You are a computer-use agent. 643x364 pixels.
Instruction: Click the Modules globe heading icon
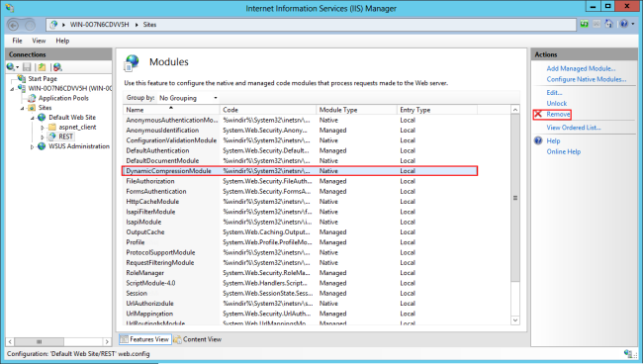coord(132,63)
